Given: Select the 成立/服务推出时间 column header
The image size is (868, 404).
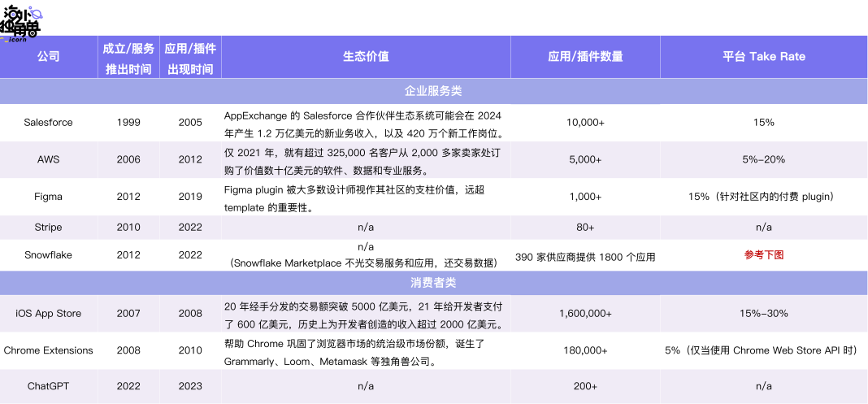Looking at the screenshot, I should tap(128, 57).
